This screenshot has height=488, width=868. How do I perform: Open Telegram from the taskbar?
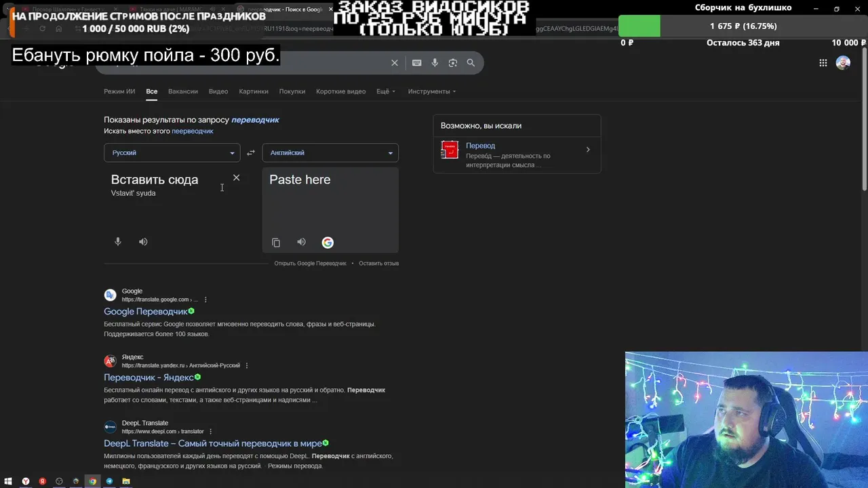point(109,481)
